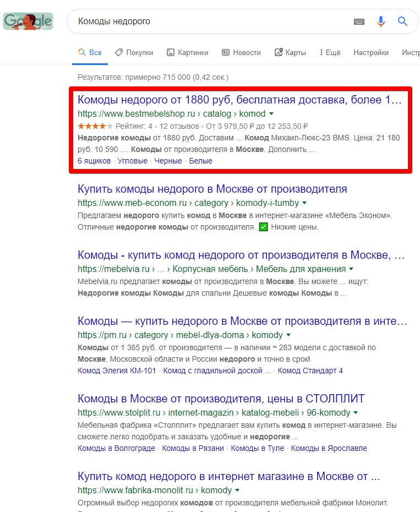Expand dropdown arrow next to bestmebelshop.ru URL

pyautogui.click(x=271, y=113)
